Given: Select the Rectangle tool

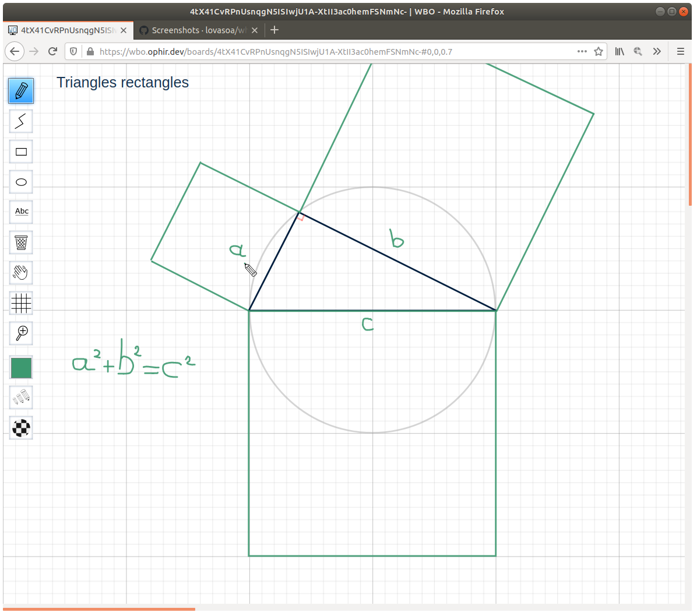Looking at the screenshot, I should pos(21,152).
